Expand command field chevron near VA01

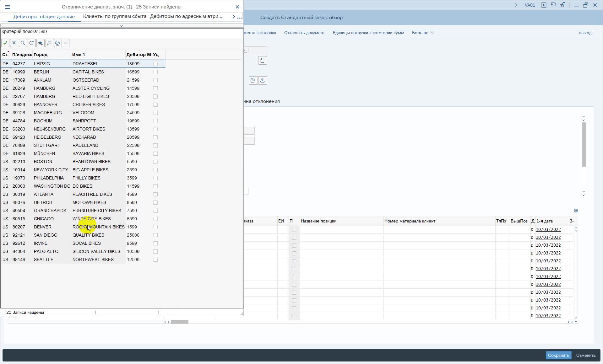516,5
